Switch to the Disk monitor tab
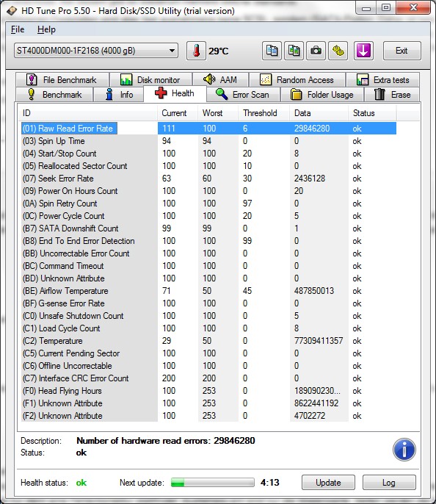Image resolution: width=436 pixels, height=504 pixels. click(x=150, y=79)
